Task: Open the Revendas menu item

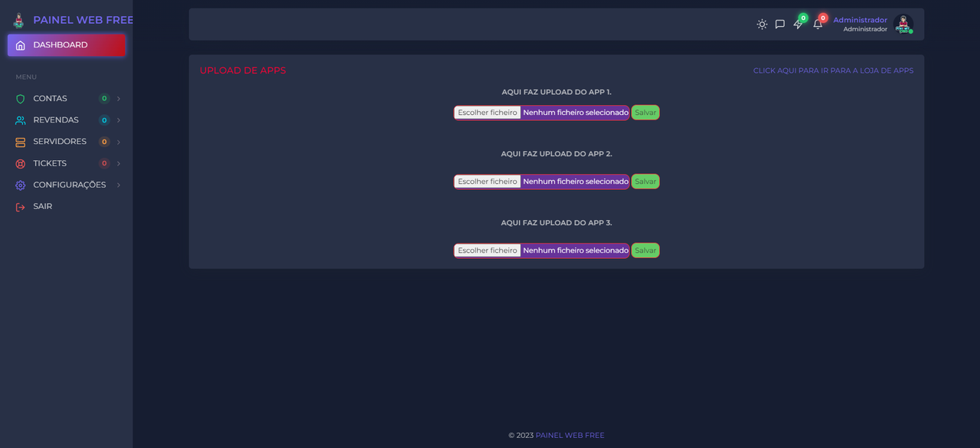Action: pos(67,120)
